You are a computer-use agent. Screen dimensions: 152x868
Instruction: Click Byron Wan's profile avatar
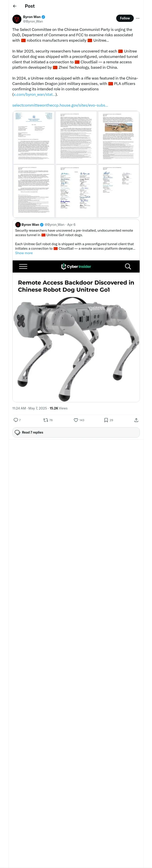pyautogui.click(x=17, y=19)
